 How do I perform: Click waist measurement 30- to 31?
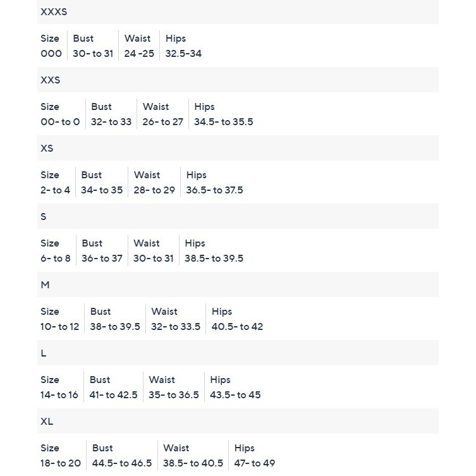point(154,259)
